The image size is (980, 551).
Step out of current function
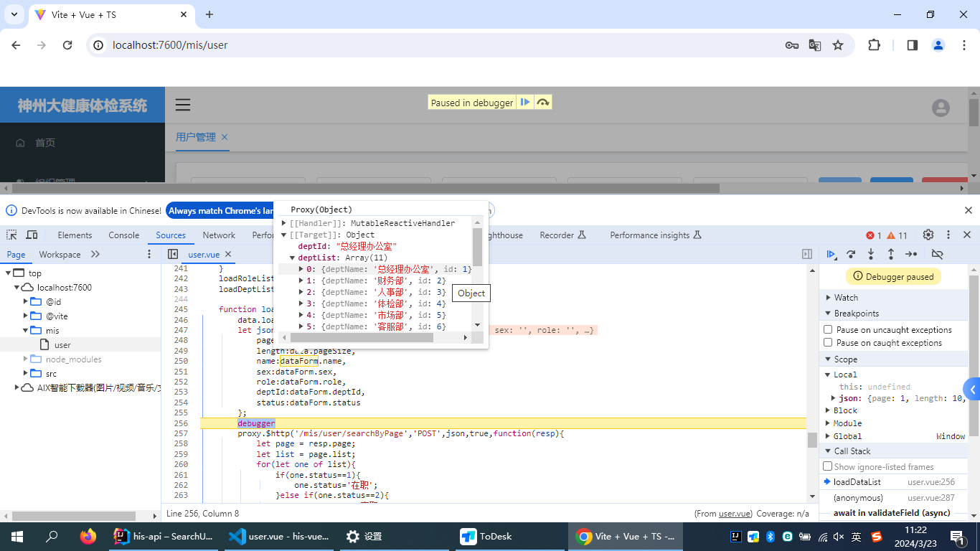[x=891, y=254]
